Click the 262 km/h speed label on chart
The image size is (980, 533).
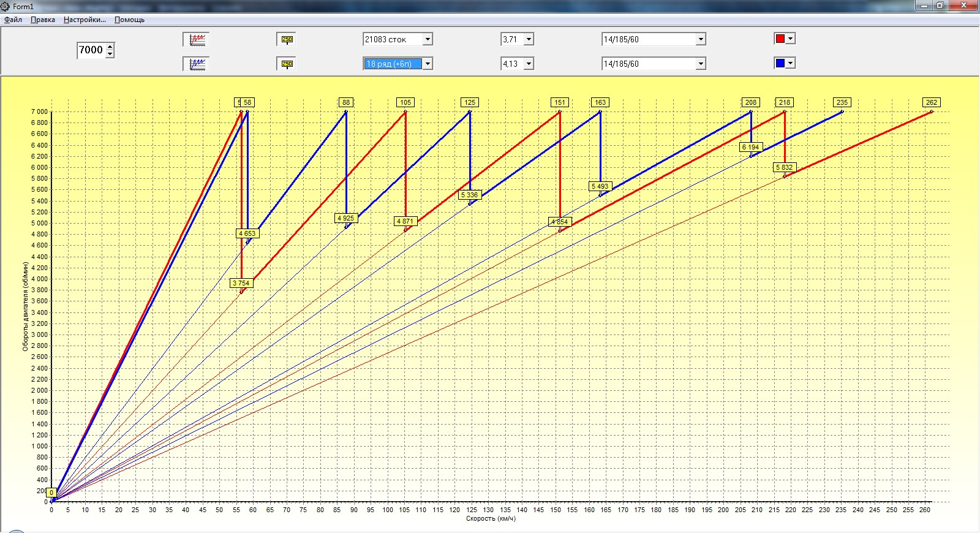tap(932, 102)
